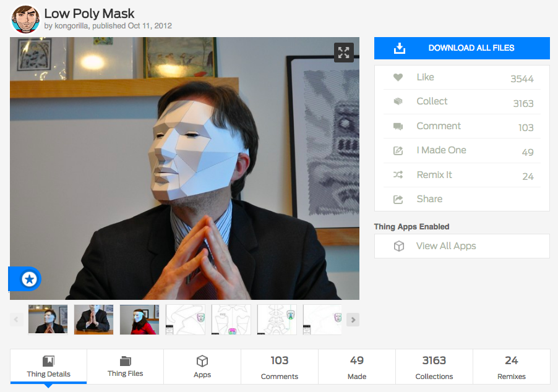
Task: Click the cube icon beside View All Apps
Action: [x=399, y=246]
